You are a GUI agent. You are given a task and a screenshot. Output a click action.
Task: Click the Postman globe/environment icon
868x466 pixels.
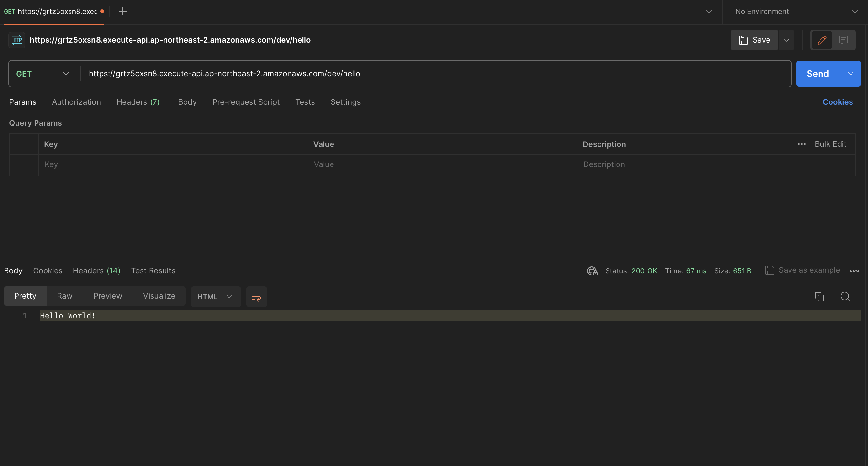(x=592, y=270)
